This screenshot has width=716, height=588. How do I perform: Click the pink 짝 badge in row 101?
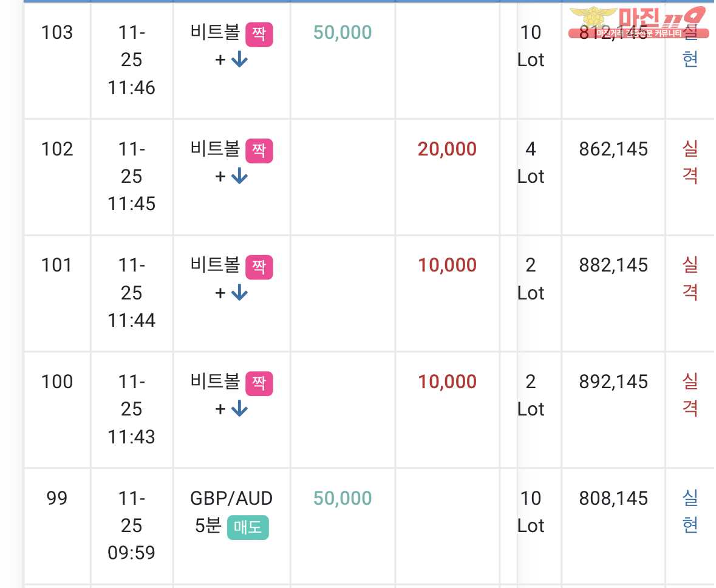coord(259,267)
